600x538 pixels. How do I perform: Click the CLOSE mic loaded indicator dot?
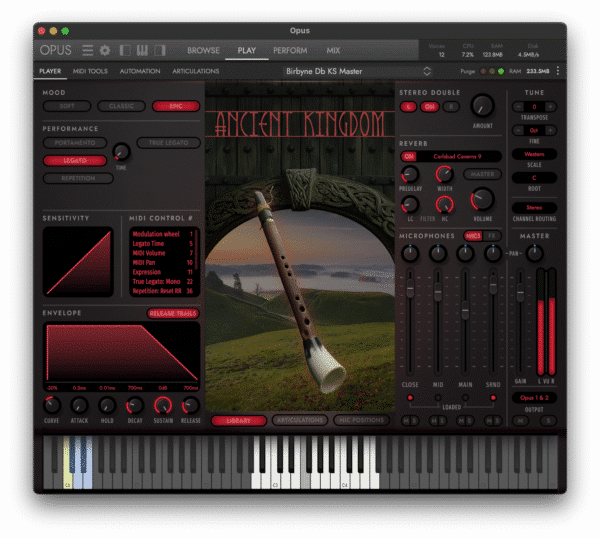[410, 398]
